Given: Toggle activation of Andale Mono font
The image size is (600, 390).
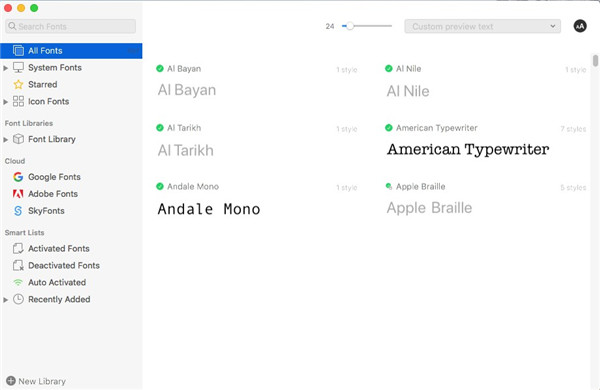Looking at the screenshot, I should (160, 186).
